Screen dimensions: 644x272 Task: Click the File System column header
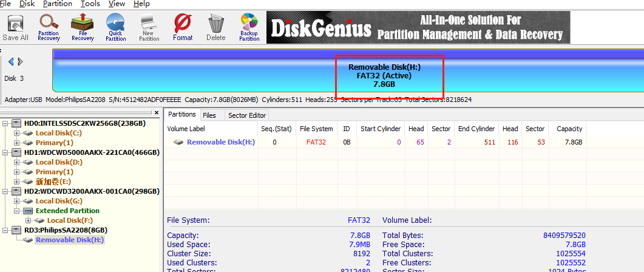click(316, 129)
